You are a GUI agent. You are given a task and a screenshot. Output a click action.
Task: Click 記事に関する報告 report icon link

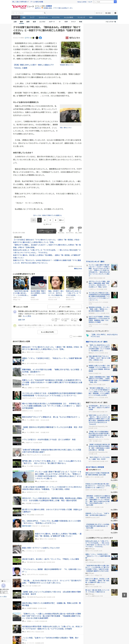coord(19,232)
